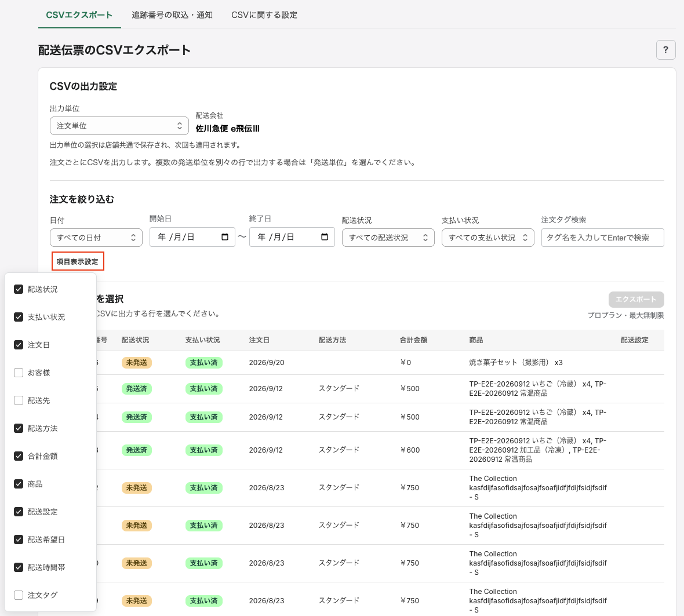Click the 商品 column header
This screenshot has height=616, width=684.
[476, 340]
